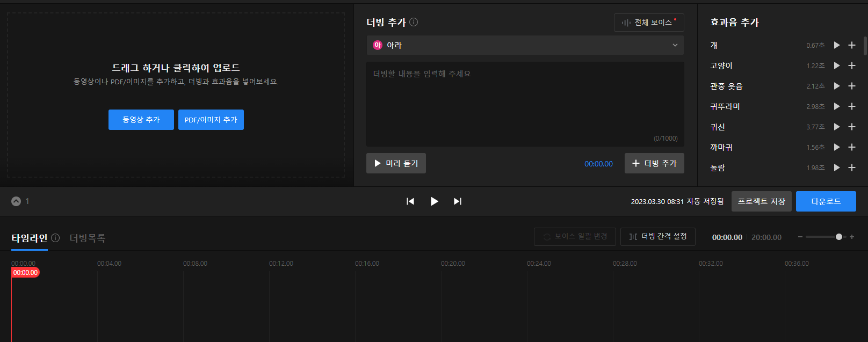Add the 고양이 sound effect
The width and height of the screenshot is (868, 342).
click(x=852, y=66)
